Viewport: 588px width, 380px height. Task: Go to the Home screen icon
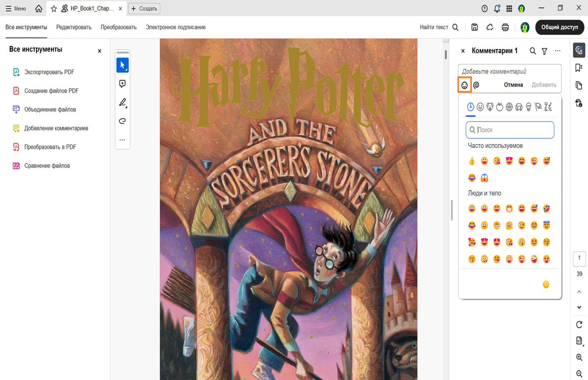pos(39,8)
